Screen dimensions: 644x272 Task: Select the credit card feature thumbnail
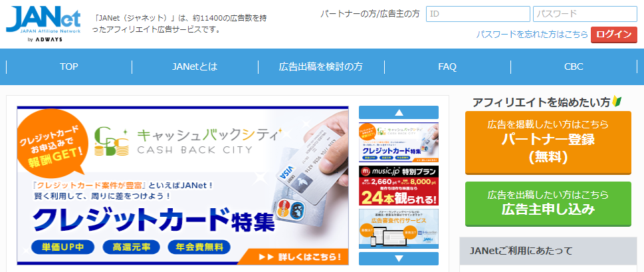click(398, 142)
